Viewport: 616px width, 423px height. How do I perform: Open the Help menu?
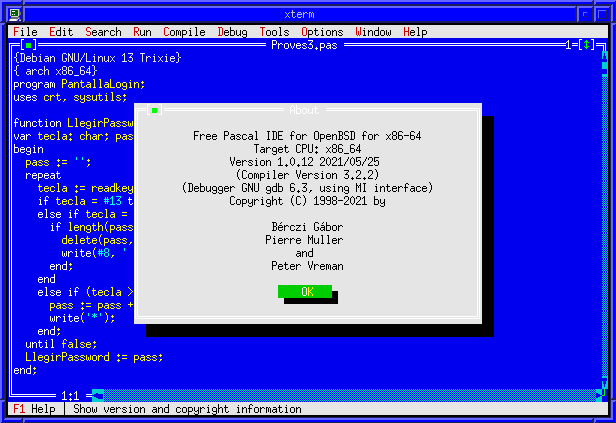(415, 32)
